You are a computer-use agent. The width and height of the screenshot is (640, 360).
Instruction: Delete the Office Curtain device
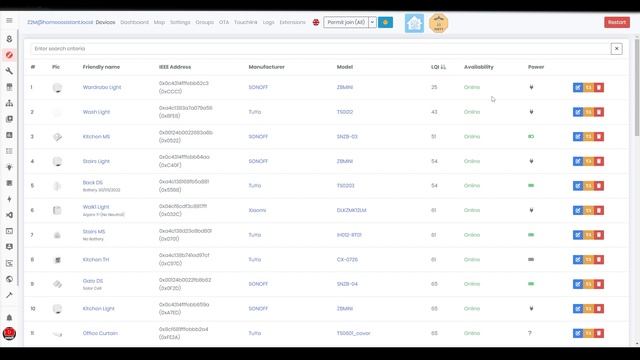pyautogui.click(x=599, y=333)
